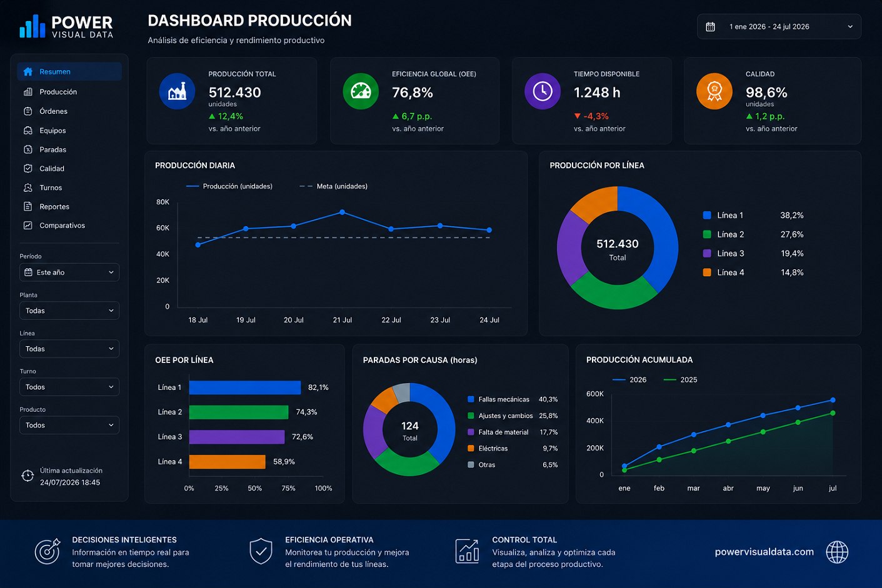The width and height of the screenshot is (882, 588).
Task: Click the Línea 2 27,6% legend row
Action: coord(753,234)
